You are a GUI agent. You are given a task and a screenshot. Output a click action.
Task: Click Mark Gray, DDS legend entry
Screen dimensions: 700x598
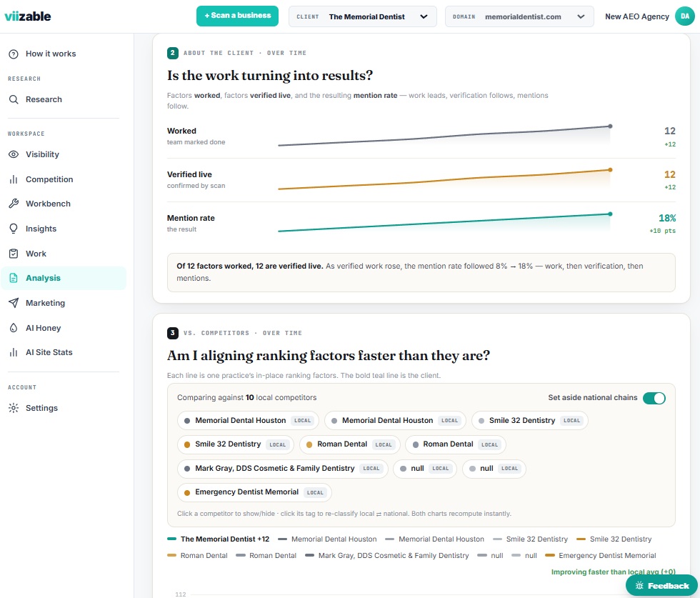(x=386, y=556)
